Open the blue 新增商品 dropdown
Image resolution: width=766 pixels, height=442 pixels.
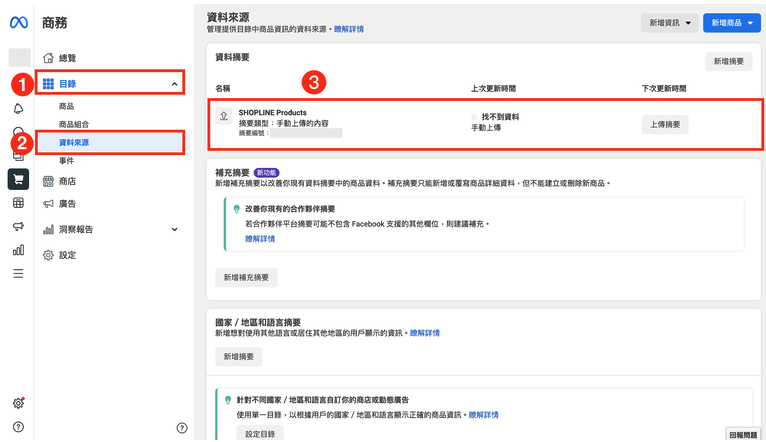click(x=731, y=23)
